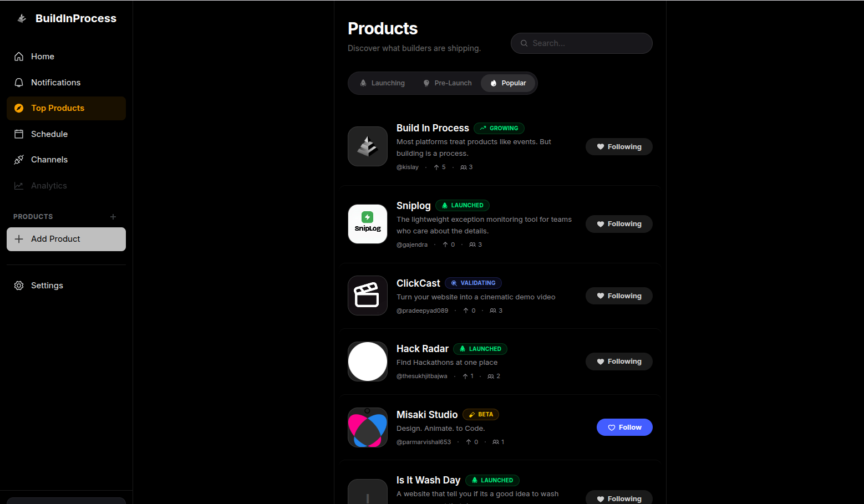Click the BuildInProcess logo icon
Viewport: 864px width, 504px height.
(x=21, y=18)
